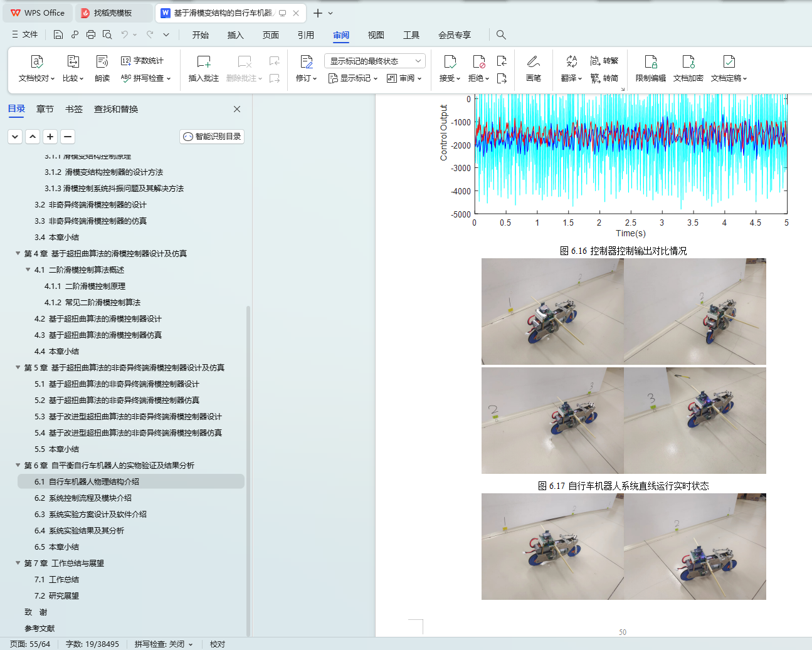The height and width of the screenshot is (650, 812).
Task: Click the 比较 compare documents icon
Action: click(73, 61)
